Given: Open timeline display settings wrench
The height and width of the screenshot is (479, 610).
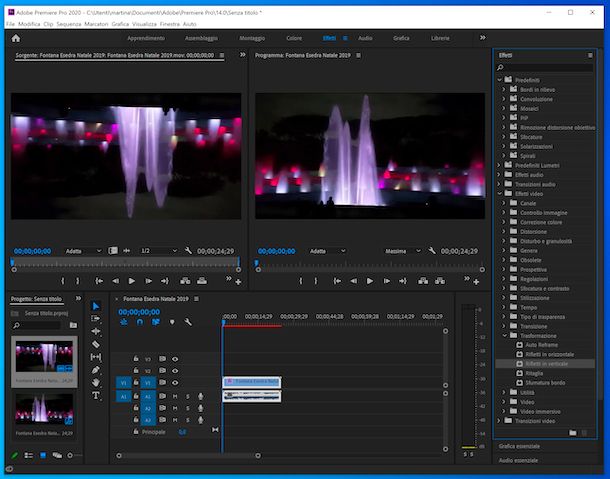Looking at the screenshot, I should click(x=188, y=322).
